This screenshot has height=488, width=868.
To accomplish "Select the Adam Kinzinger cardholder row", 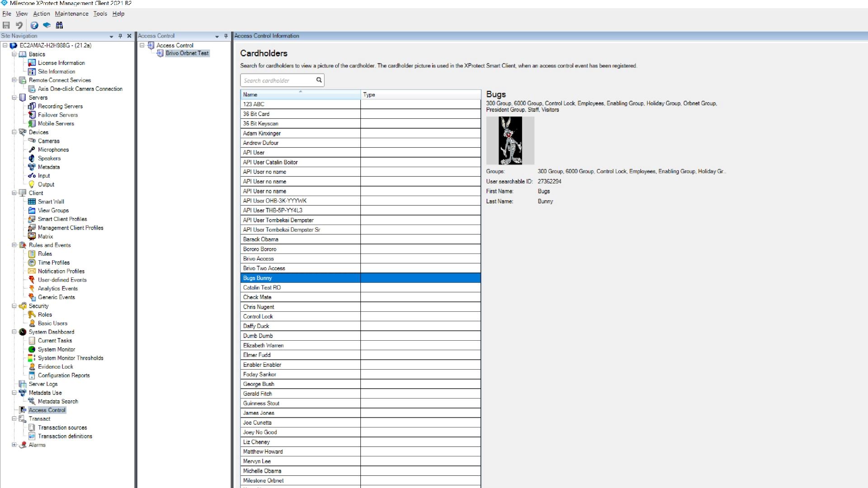I will tap(360, 133).
